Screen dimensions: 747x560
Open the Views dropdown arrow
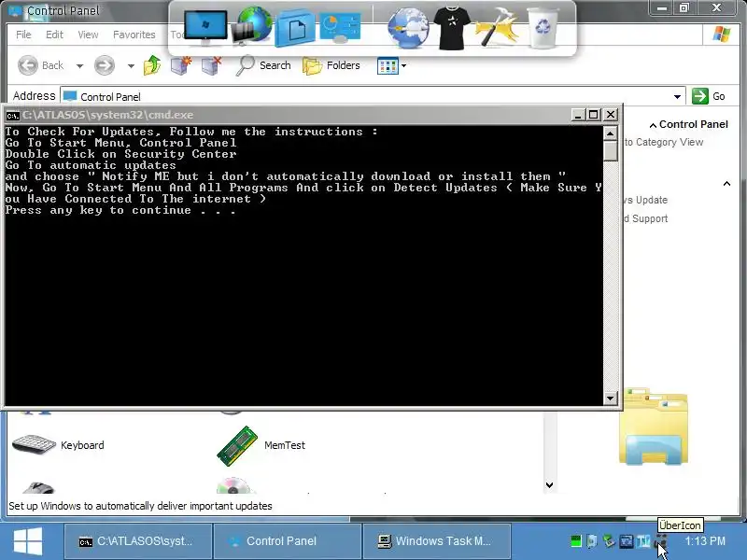coord(403,65)
